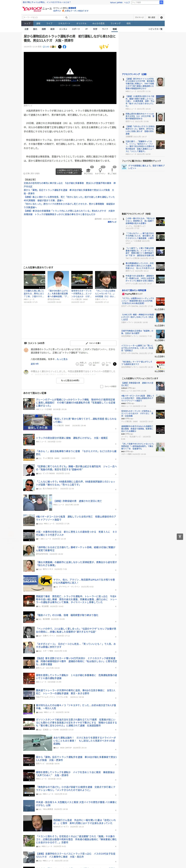Click the scroll-to-top arrow button
The height and width of the screenshot is (868, 186).
(x=180, y=537)
